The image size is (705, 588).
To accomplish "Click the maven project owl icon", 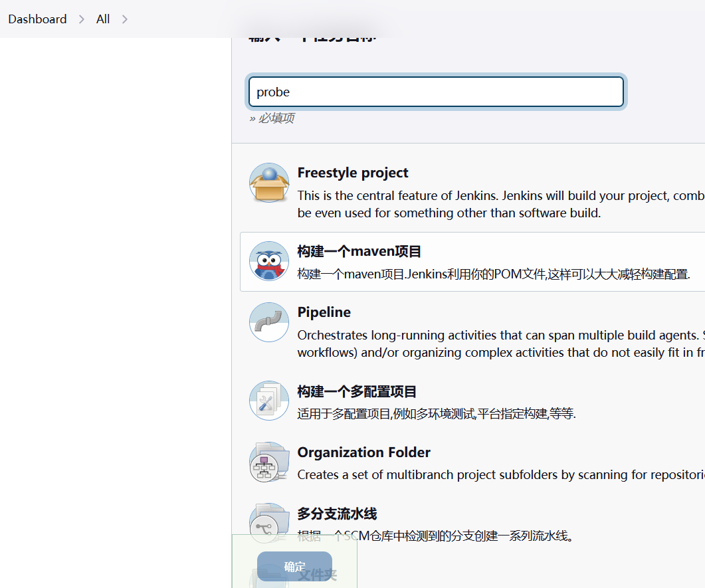I will point(269,261).
